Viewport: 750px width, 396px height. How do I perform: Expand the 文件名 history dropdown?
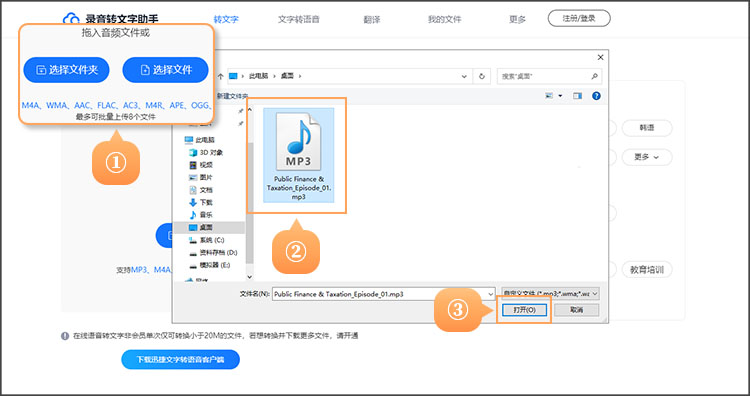(490, 294)
